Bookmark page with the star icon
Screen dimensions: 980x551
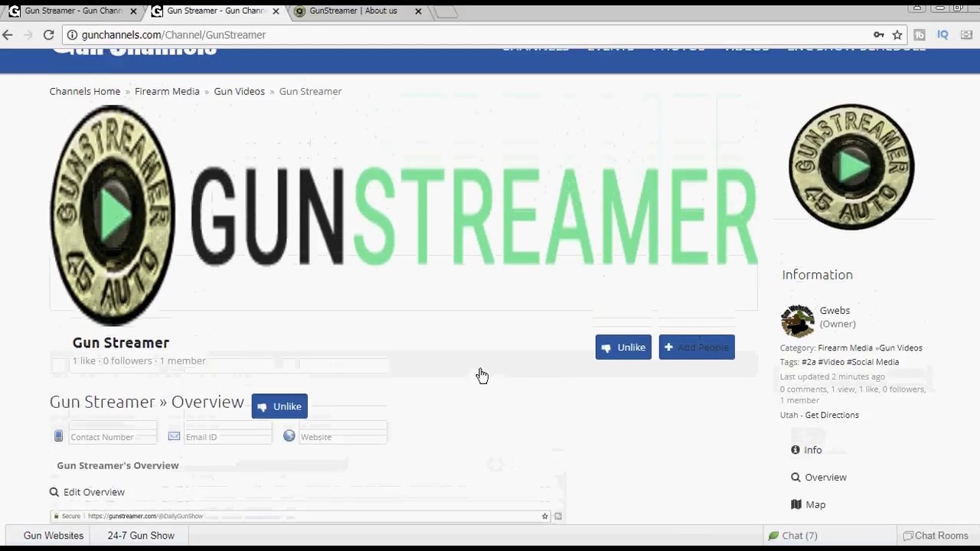[x=897, y=34]
